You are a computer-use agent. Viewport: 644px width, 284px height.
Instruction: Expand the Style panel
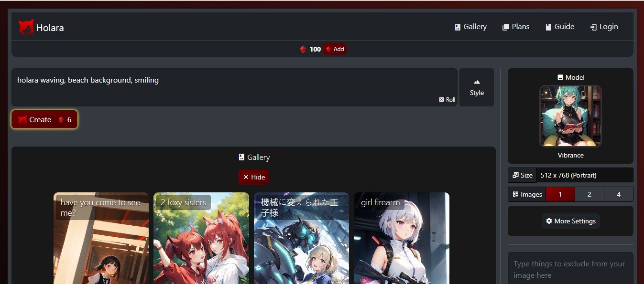[476, 87]
